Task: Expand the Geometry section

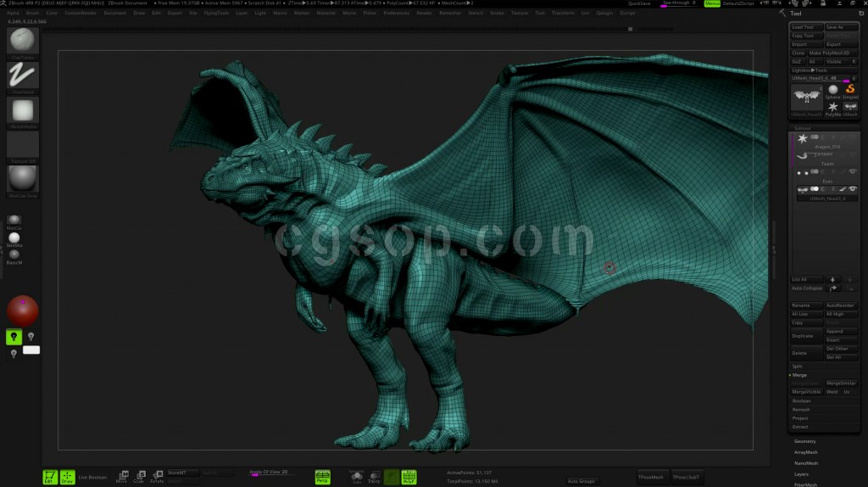Action: click(804, 441)
